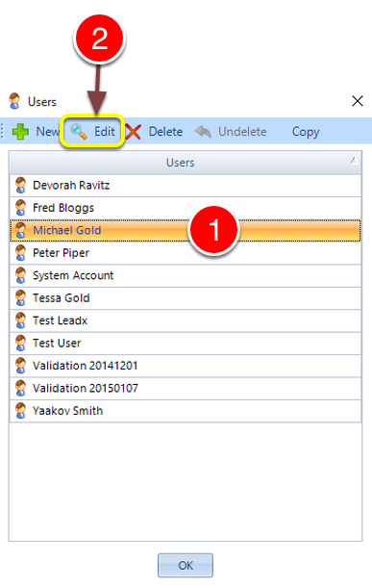Image resolution: width=372 pixels, height=588 pixels.
Task: Click the New toolbar label
Action: click(x=47, y=132)
